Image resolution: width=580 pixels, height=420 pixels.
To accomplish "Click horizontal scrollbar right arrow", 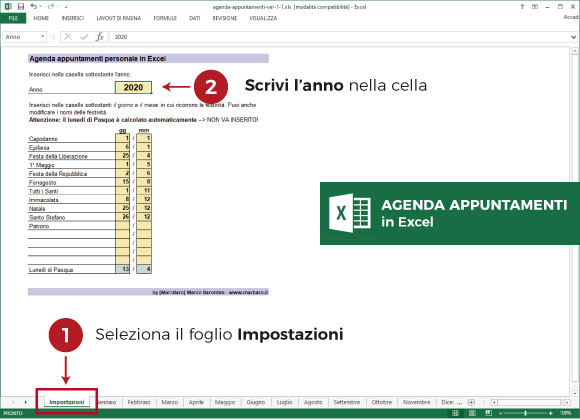I will (x=567, y=402).
